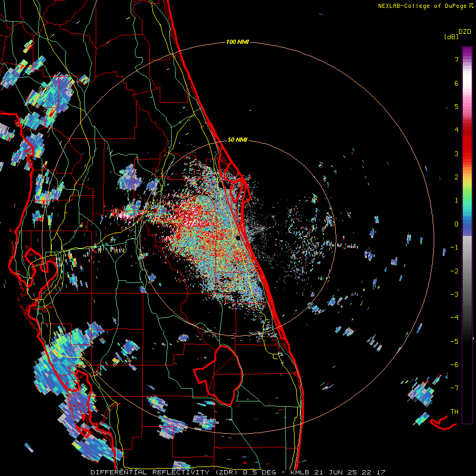The width and height of the screenshot is (476, 476).
Task: Click the 0.5 DEG elevation text
Action: tap(259, 472)
